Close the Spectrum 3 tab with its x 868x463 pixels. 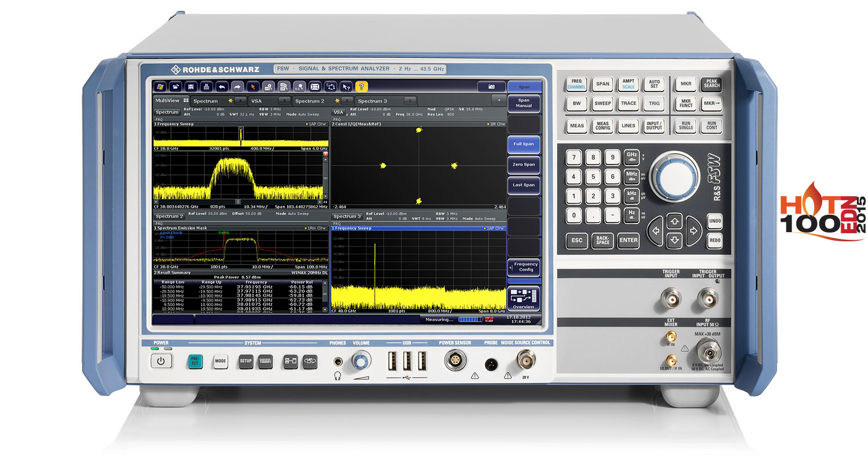coord(410,101)
